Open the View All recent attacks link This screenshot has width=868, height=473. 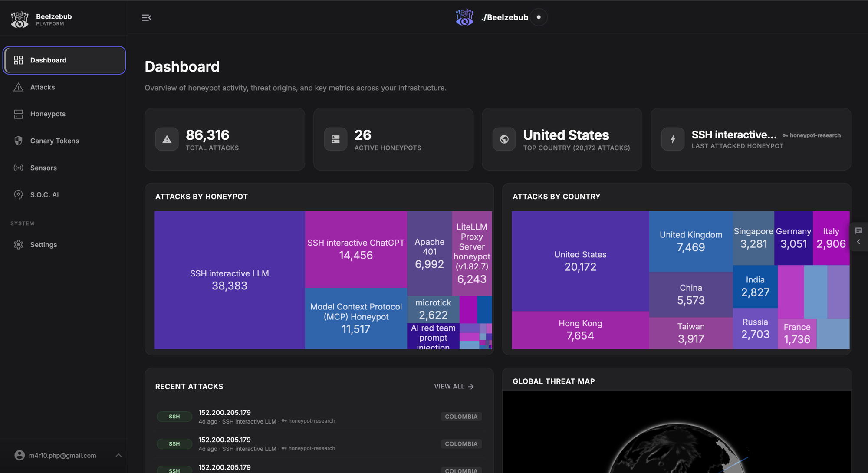click(454, 387)
